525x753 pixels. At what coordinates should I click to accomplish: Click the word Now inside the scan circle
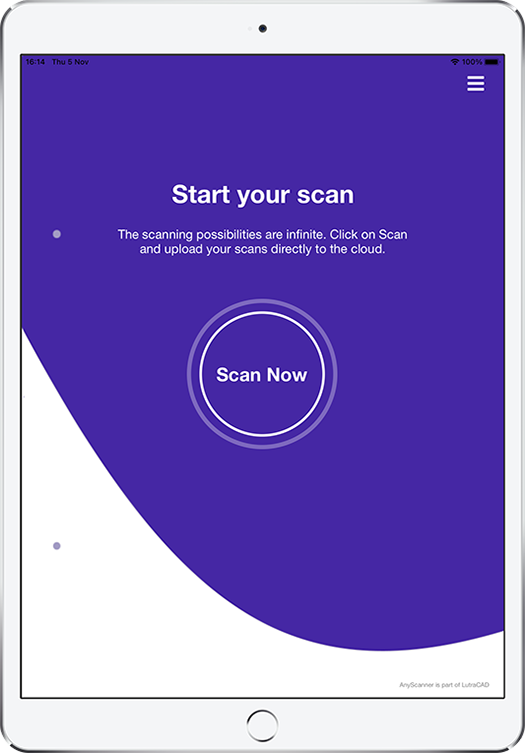pos(287,375)
